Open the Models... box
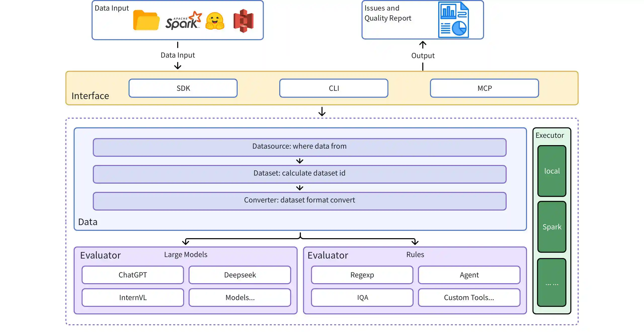 point(240,298)
